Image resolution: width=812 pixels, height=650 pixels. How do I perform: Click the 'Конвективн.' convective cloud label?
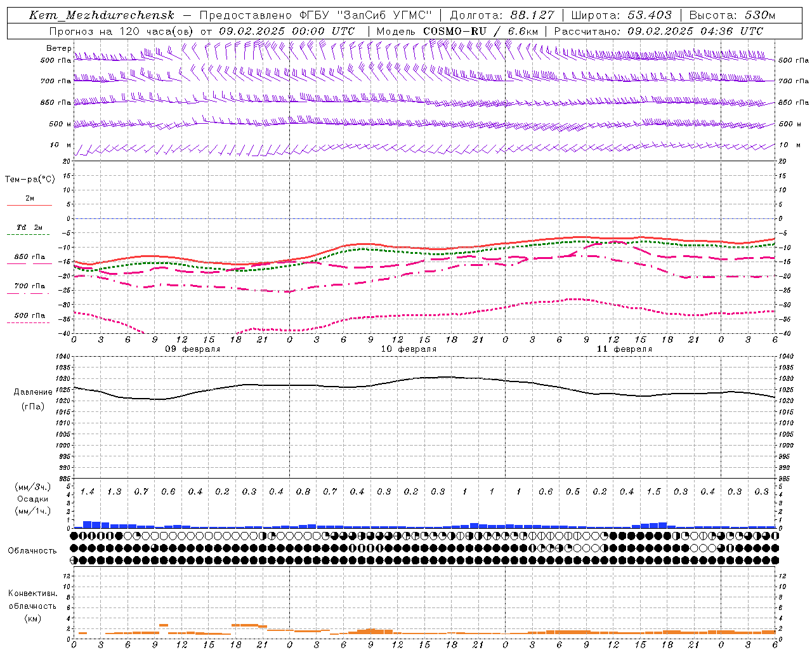32,594
